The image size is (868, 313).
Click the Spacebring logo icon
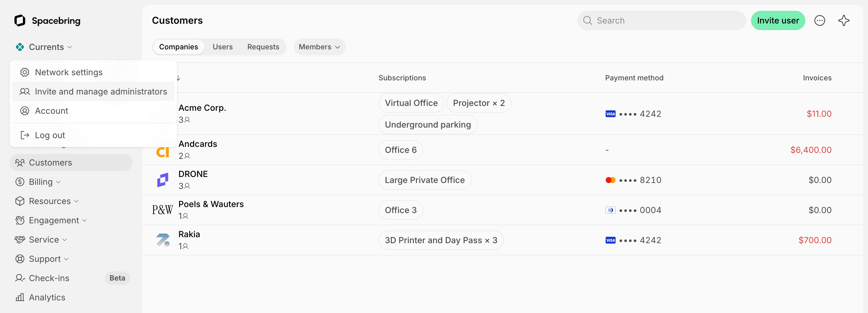20,20
